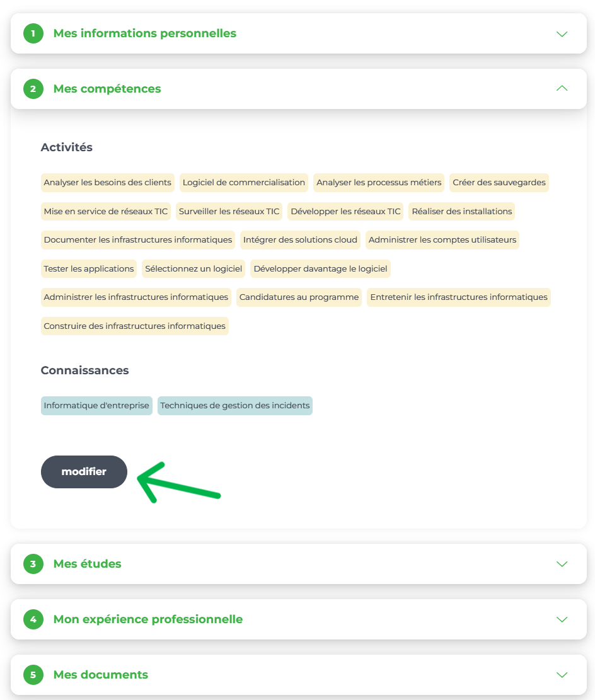
Task: Click the Informatique d'entreprise knowledge tag
Action: pyautogui.click(x=96, y=406)
